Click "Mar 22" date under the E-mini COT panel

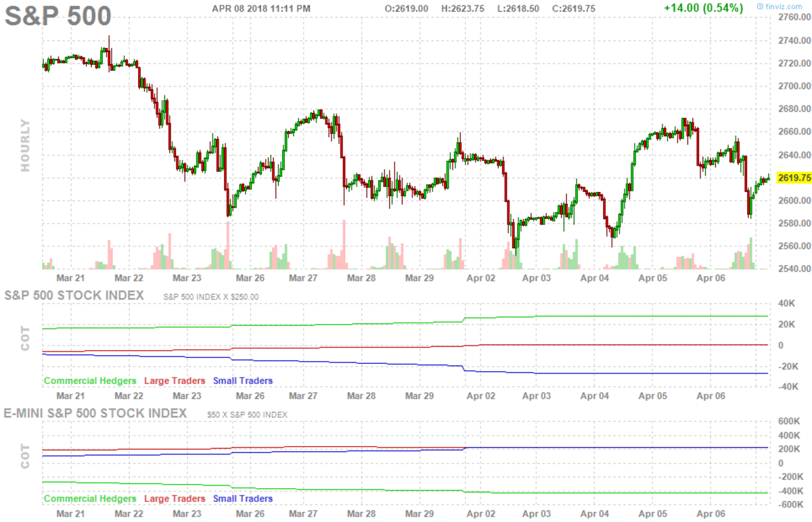(x=129, y=513)
